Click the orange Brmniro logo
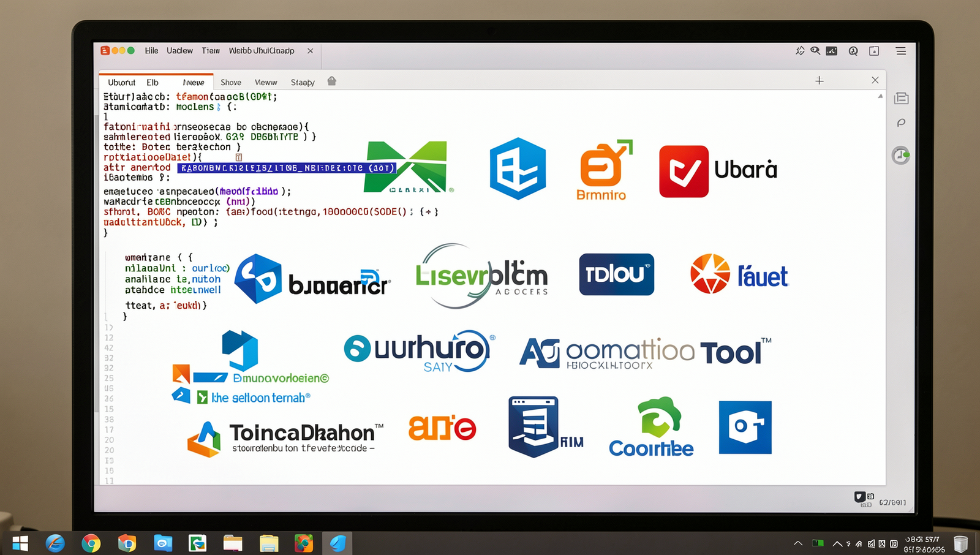The image size is (980, 555). pyautogui.click(x=604, y=170)
